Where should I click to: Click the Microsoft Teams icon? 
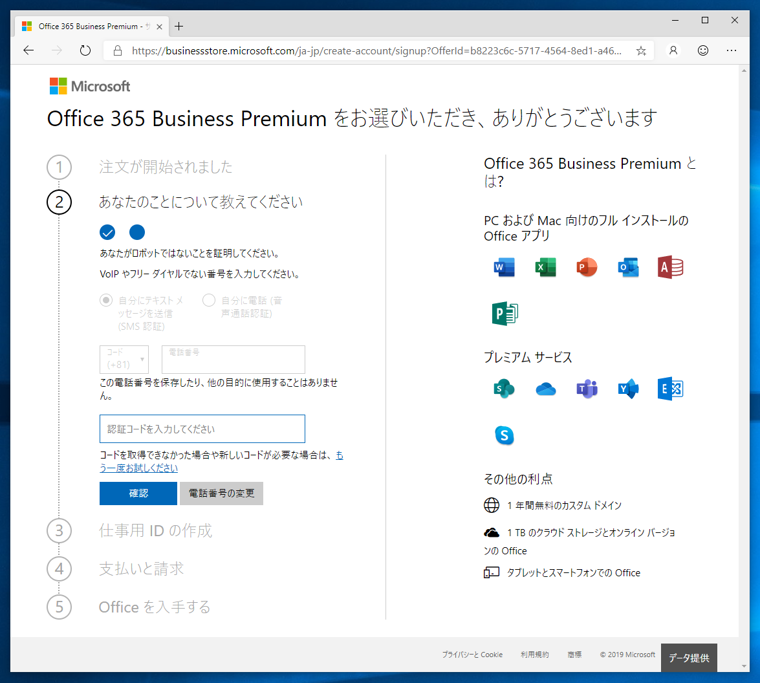(x=586, y=389)
